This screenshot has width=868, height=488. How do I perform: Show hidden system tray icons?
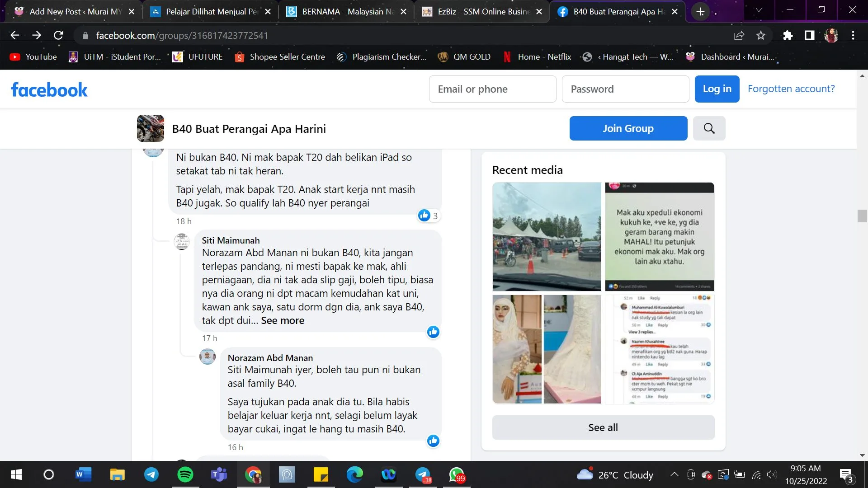pyautogui.click(x=674, y=474)
